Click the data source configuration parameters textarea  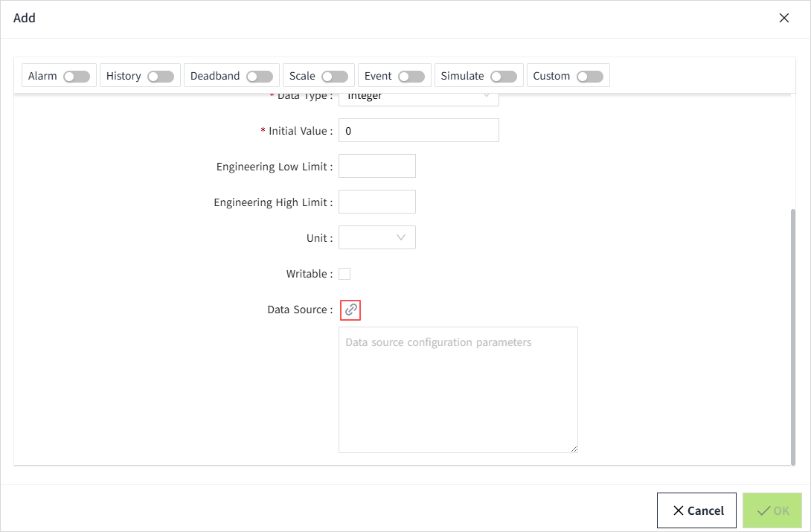pos(458,390)
